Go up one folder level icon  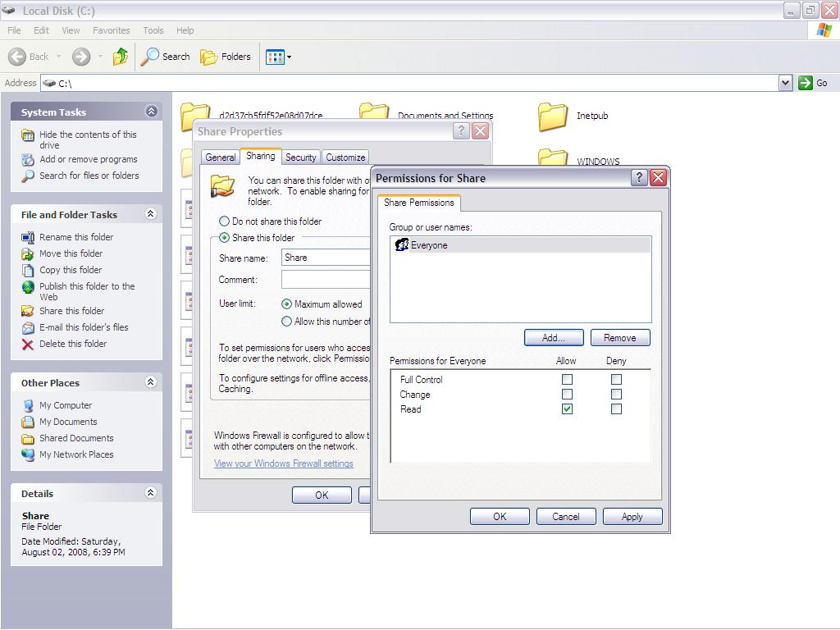coord(121,57)
